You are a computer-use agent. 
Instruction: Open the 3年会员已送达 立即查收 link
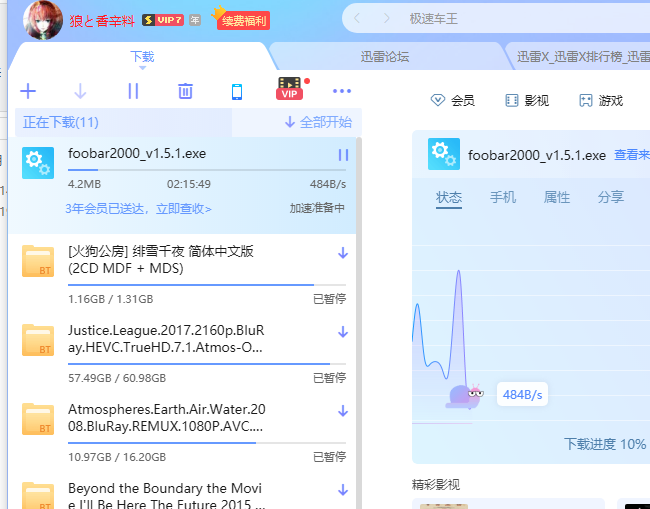[x=138, y=208]
